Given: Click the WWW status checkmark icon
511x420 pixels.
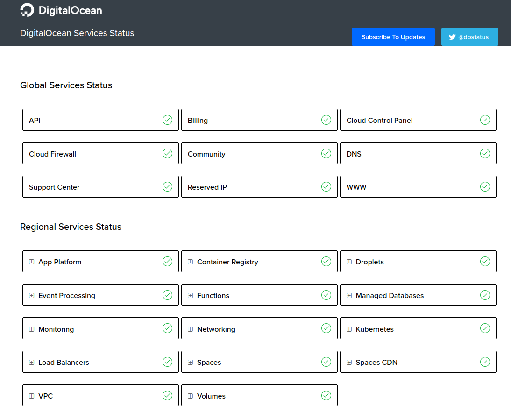Looking at the screenshot, I should 484,187.
